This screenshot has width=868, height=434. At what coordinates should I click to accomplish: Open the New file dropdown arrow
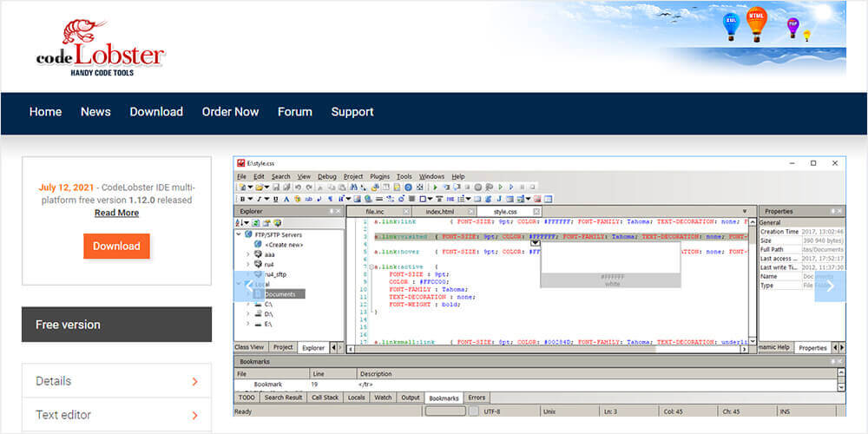pyautogui.click(x=250, y=187)
